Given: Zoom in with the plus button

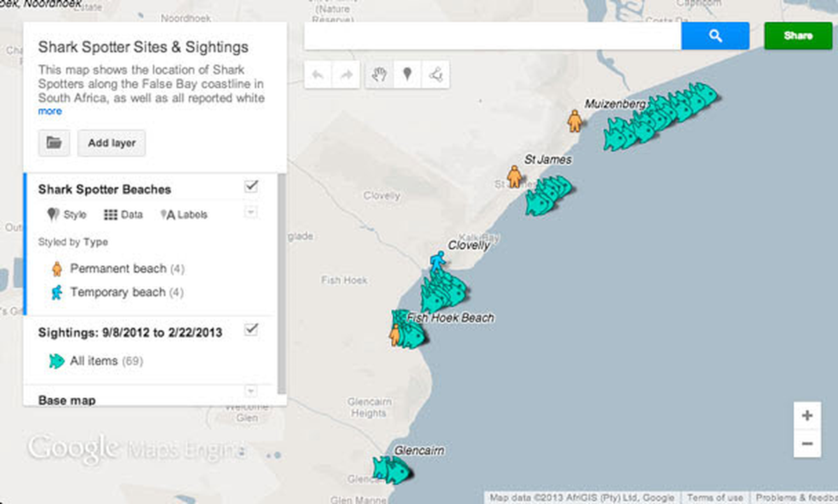Looking at the screenshot, I should [807, 416].
